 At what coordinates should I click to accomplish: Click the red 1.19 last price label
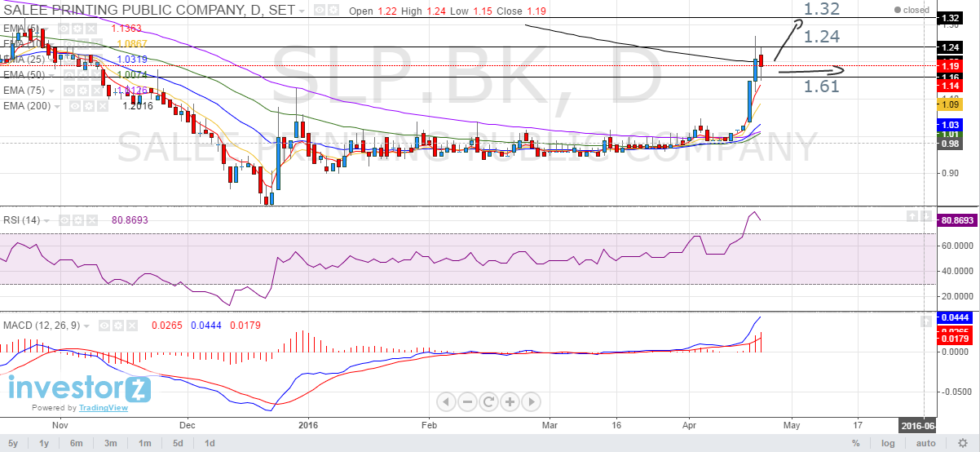point(950,65)
